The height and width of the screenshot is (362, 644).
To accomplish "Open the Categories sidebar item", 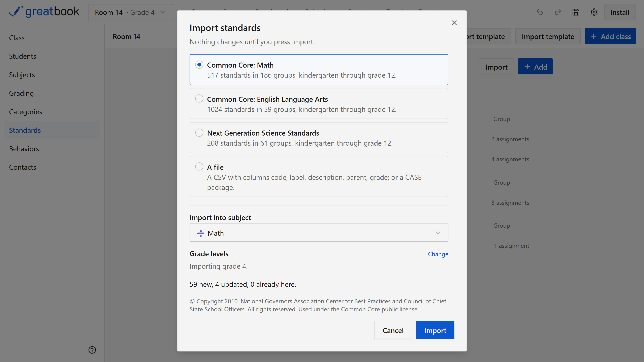I will [52, 112].
